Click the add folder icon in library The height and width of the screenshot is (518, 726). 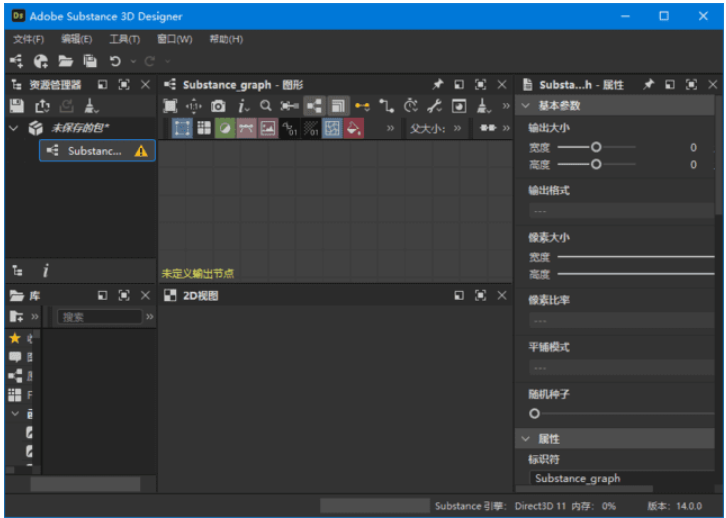click(x=16, y=317)
